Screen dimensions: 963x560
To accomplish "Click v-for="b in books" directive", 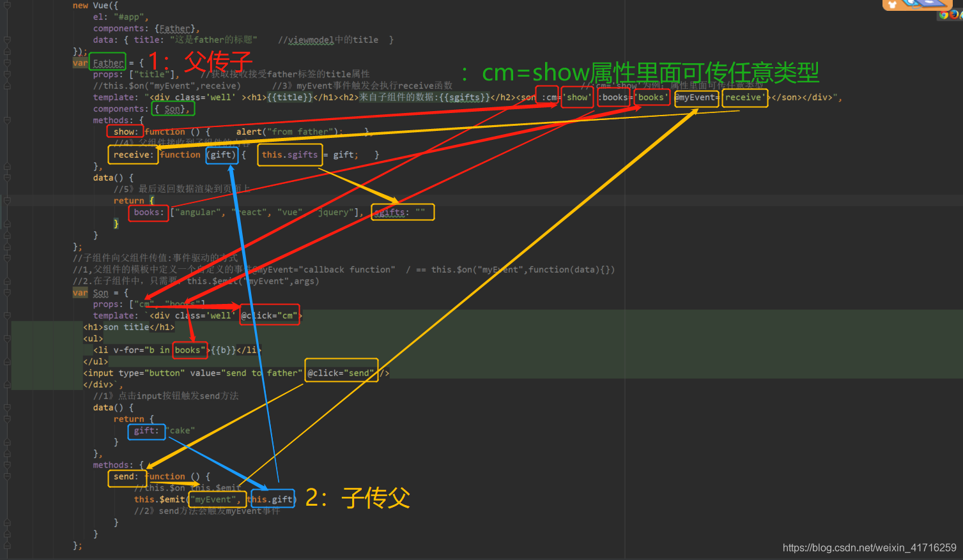I will click(159, 350).
